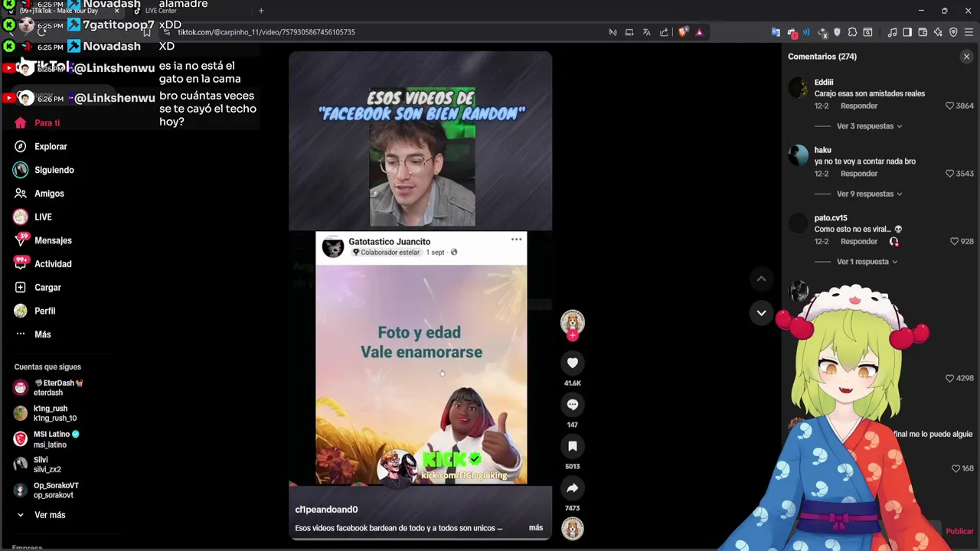The height and width of the screenshot is (551, 980).
Task: Open Eddiiii's commenter avatar
Action: (x=799, y=88)
